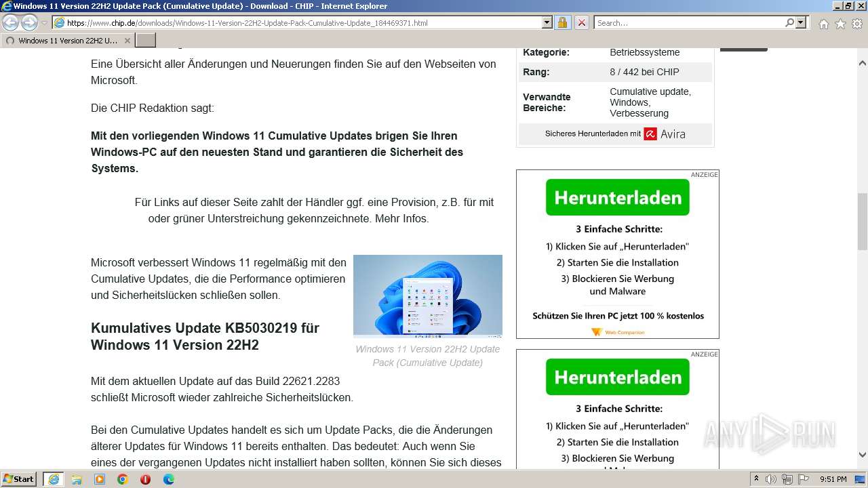
Task: Click scrollbar up arrow of the page
Action: click(x=863, y=63)
